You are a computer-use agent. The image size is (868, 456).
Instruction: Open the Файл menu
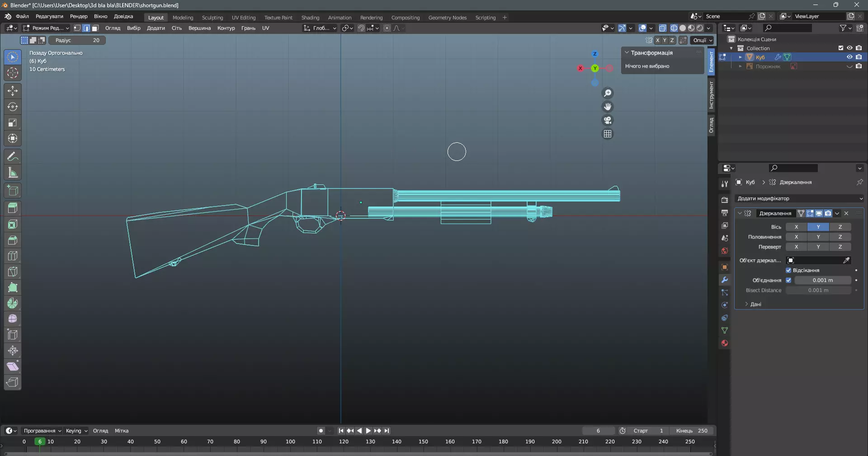click(22, 16)
